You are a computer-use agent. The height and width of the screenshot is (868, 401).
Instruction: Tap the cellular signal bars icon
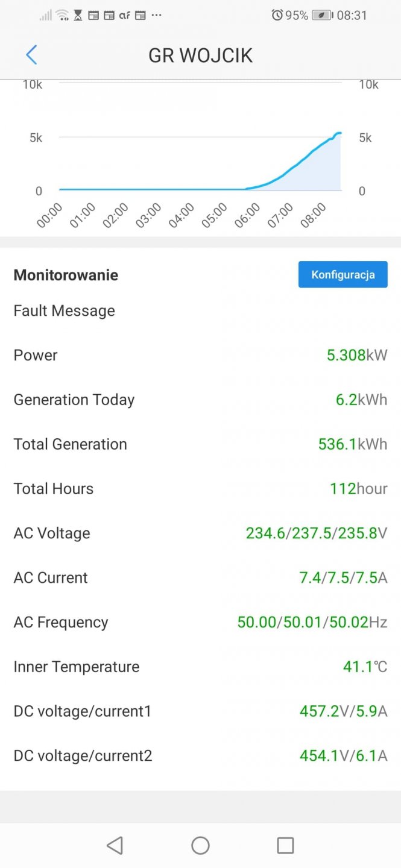click(46, 15)
